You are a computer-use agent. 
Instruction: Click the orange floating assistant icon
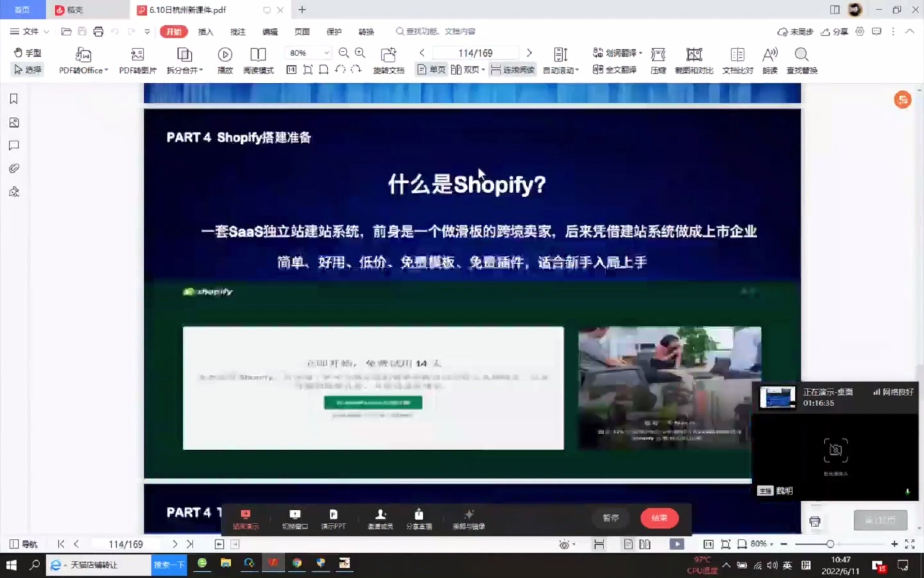pos(903,100)
